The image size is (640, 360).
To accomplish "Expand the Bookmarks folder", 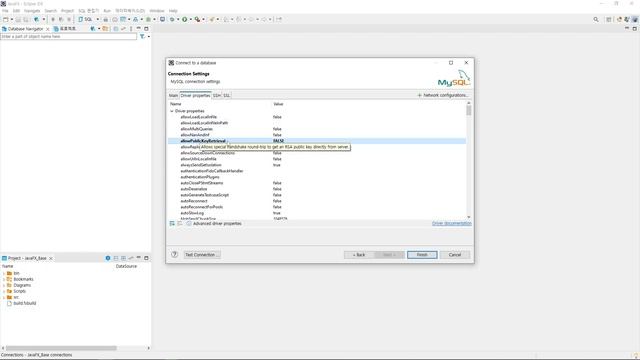I will tap(4, 279).
